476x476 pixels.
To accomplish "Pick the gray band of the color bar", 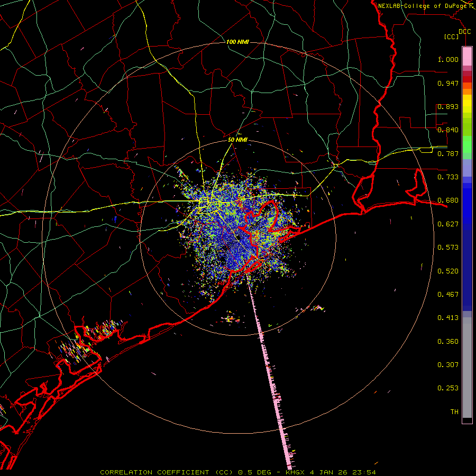I will (467, 368).
